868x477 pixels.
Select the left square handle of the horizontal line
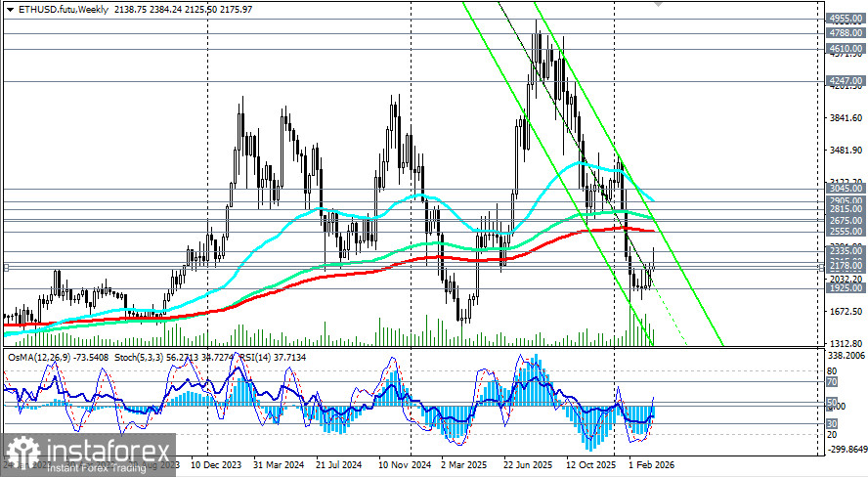point(6,267)
